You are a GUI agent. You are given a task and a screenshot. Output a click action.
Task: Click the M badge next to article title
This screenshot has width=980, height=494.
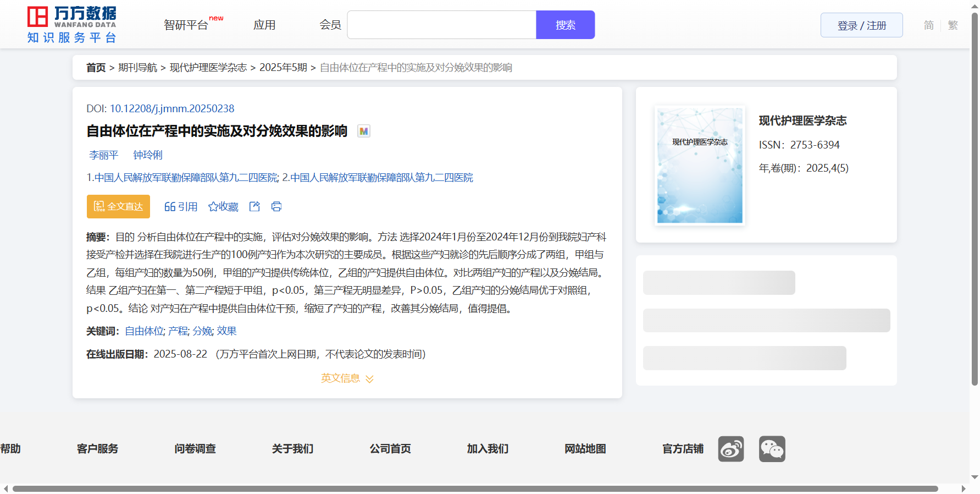(363, 131)
